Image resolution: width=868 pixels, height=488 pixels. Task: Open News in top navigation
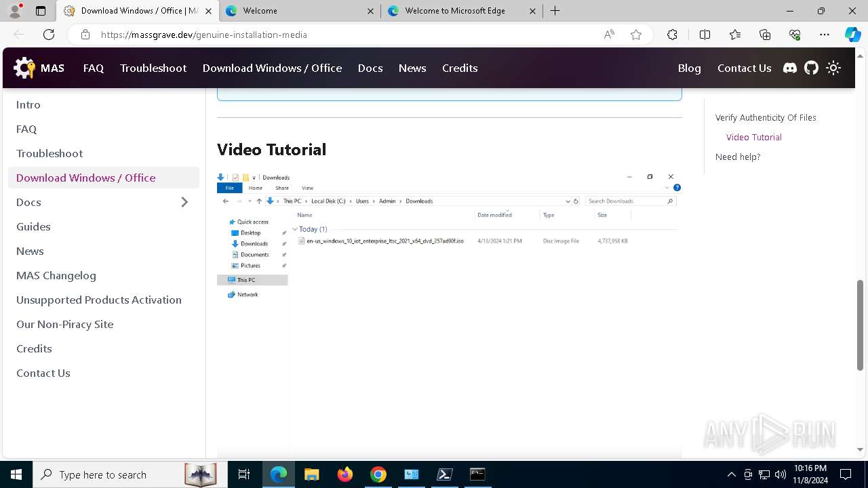(412, 68)
